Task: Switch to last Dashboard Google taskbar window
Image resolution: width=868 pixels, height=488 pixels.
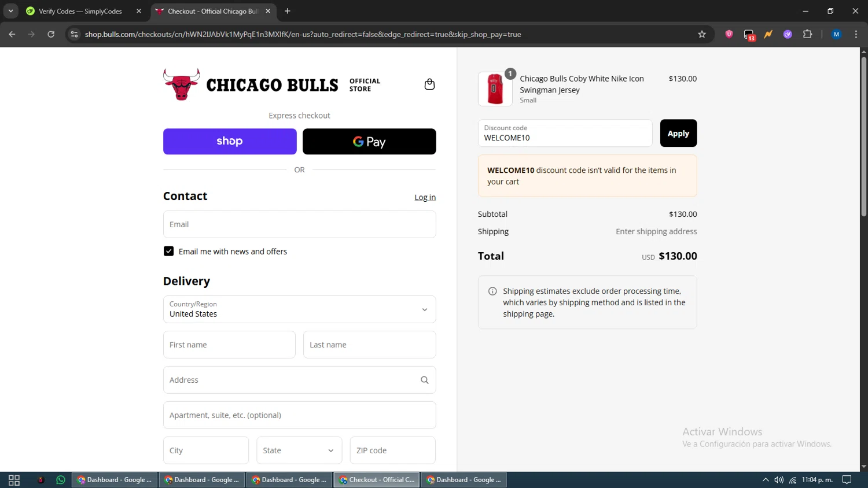Action: pyautogui.click(x=464, y=480)
